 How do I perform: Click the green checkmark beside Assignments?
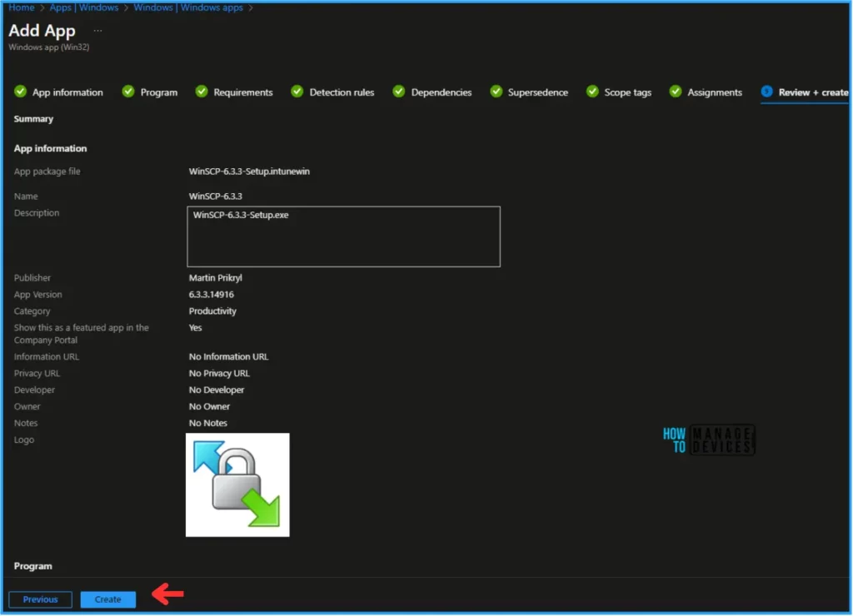click(x=676, y=92)
